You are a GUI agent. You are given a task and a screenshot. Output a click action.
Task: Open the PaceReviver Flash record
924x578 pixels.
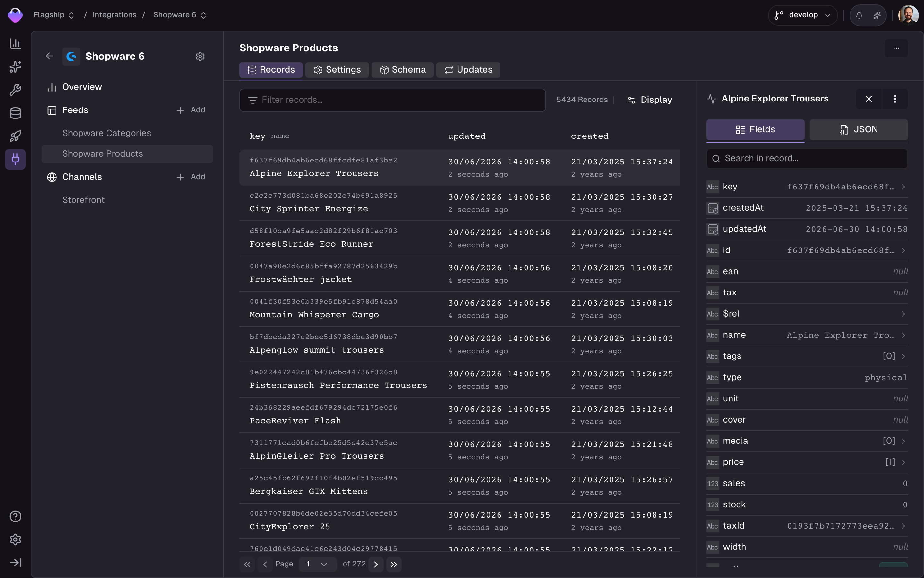click(x=459, y=415)
